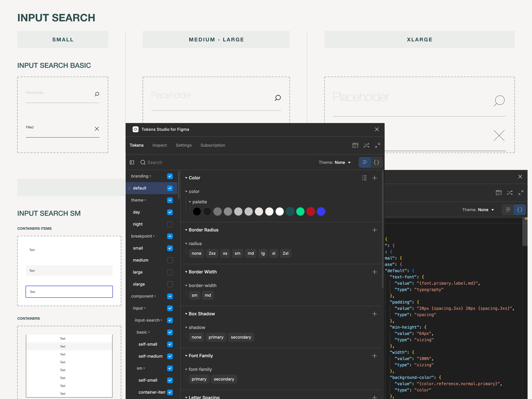The width and height of the screenshot is (532, 399).
Task: Select JSON view in back window
Action: tap(520, 210)
